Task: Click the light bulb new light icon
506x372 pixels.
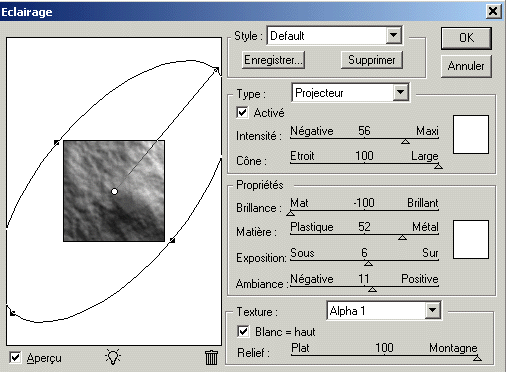Action: tap(113, 357)
